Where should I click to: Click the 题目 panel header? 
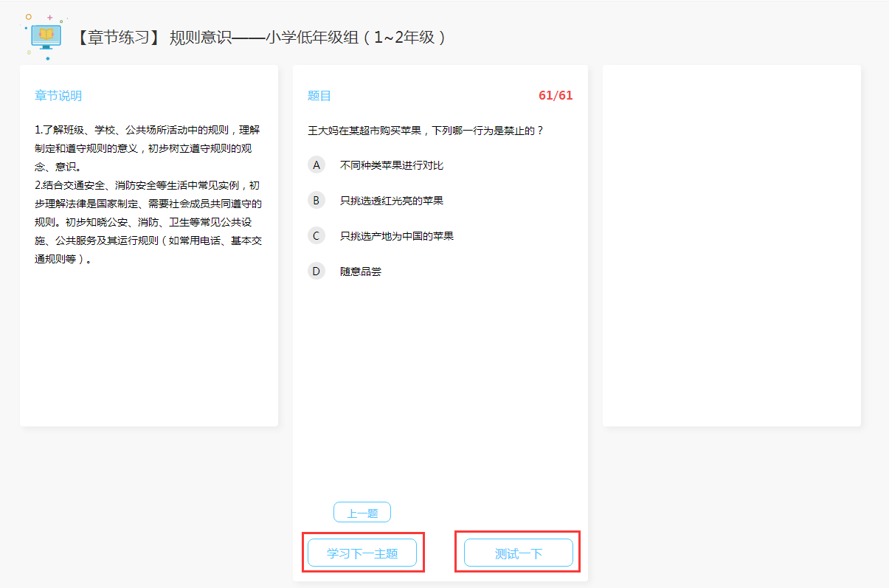point(318,95)
